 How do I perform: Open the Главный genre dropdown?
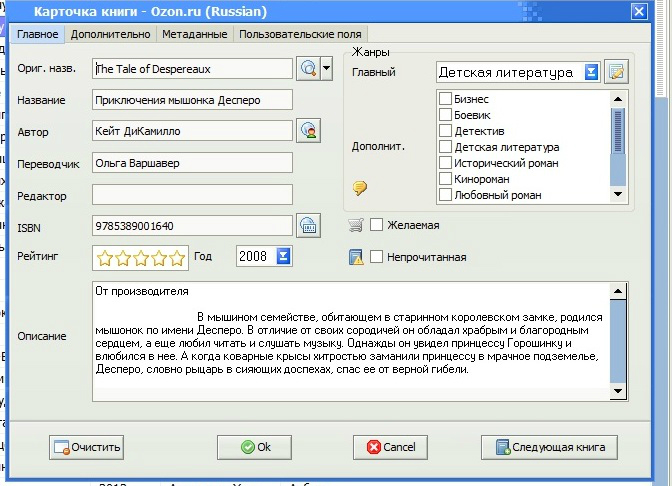click(x=591, y=72)
